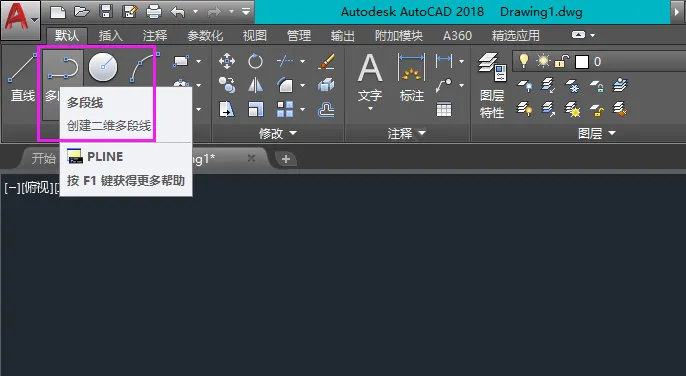Image resolution: width=686 pixels, height=376 pixels.
Task: Switch to the 管理 ribbon tab
Action: coord(298,35)
